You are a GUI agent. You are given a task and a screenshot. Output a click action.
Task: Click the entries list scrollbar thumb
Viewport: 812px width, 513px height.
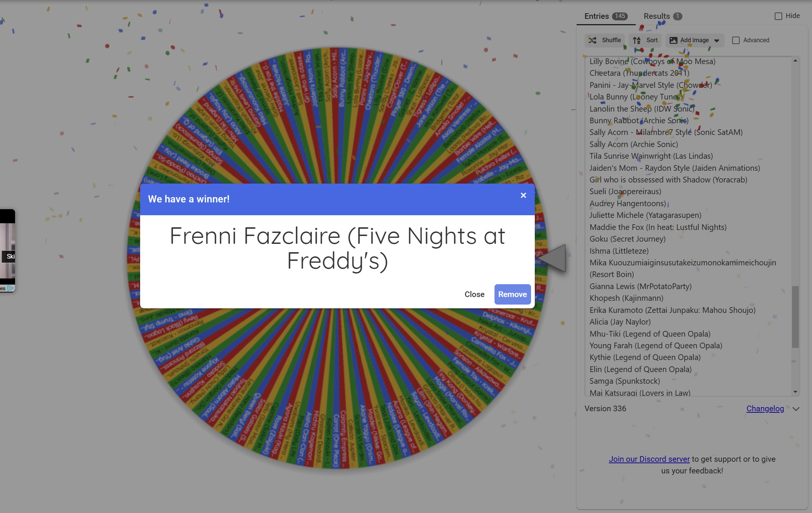tap(795, 317)
